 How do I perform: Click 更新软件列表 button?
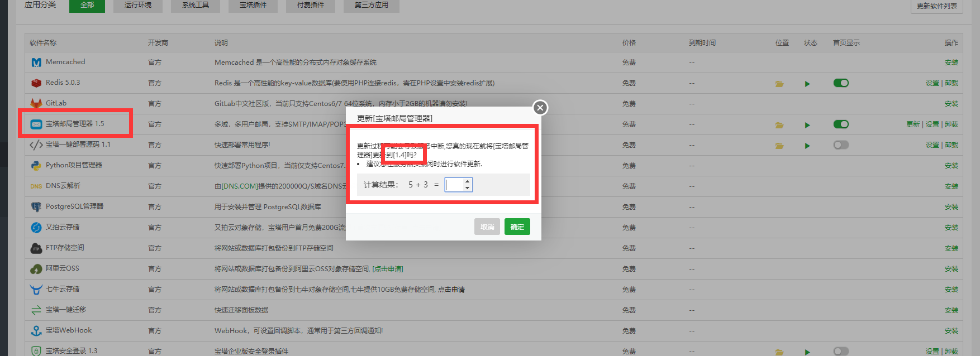coord(937,6)
